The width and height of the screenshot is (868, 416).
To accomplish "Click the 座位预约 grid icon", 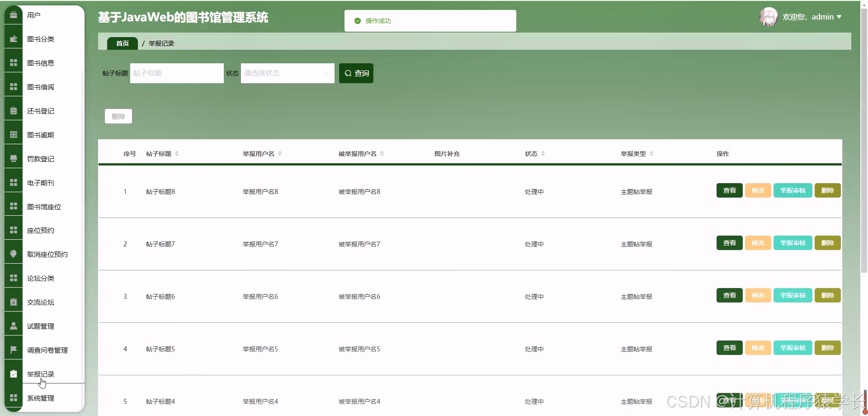I will click(x=14, y=230).
